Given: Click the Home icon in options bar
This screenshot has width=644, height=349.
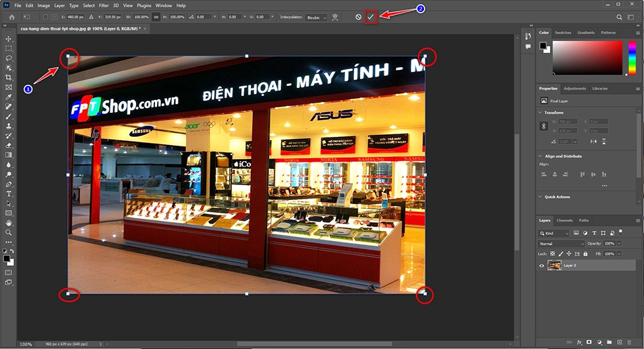Looking at the screenshot, I should pos(12,17).
